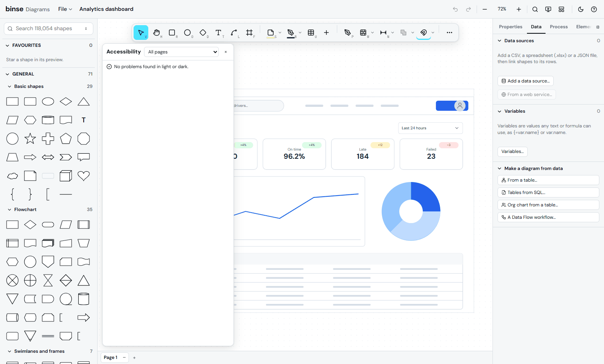Open the help question mark icon
Viewport: 604px width, 364px height.
click(x=594, y=9)
